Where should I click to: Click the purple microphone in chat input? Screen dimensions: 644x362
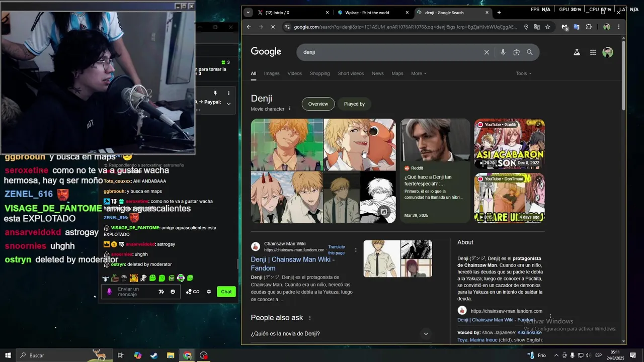click(x=109, y=292)
